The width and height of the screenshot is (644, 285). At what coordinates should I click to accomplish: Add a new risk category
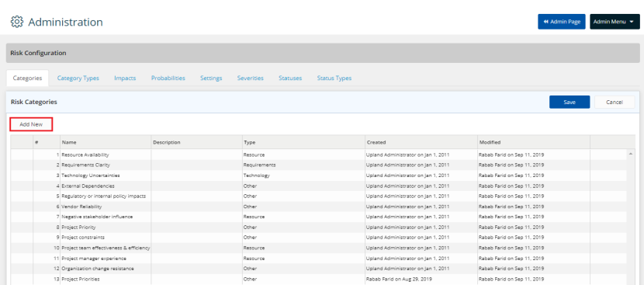[31, 124]
